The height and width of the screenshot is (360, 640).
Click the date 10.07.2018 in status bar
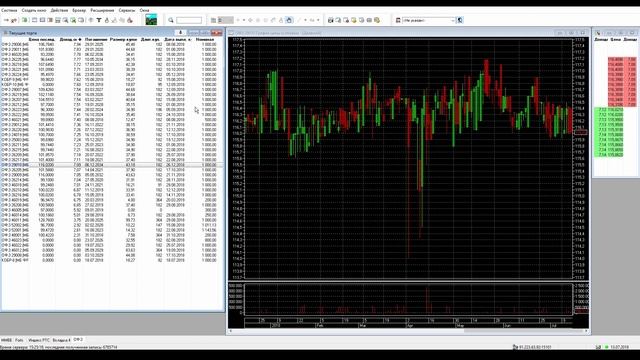point(619,347)
